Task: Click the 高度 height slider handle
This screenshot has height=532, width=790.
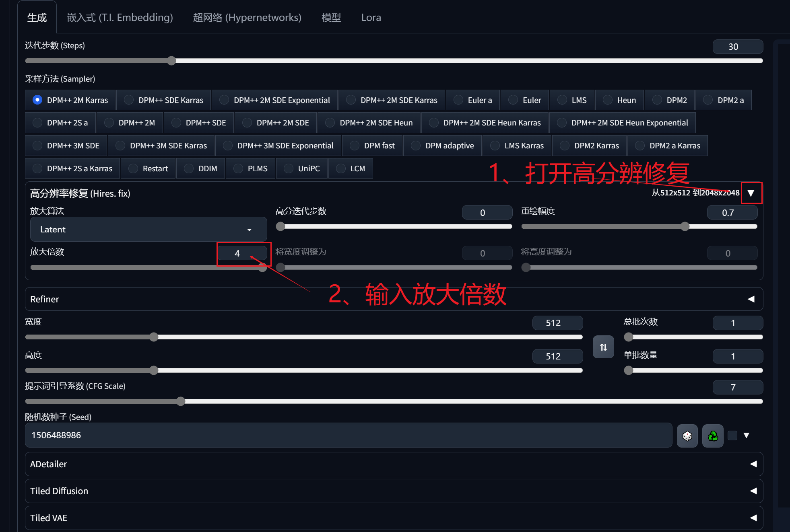Action: [x=154, y=370]
